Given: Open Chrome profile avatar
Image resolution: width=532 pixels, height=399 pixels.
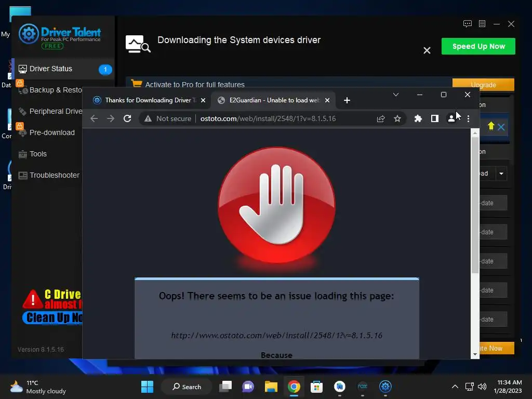Looking at the screenshot, I should (451, 118).
